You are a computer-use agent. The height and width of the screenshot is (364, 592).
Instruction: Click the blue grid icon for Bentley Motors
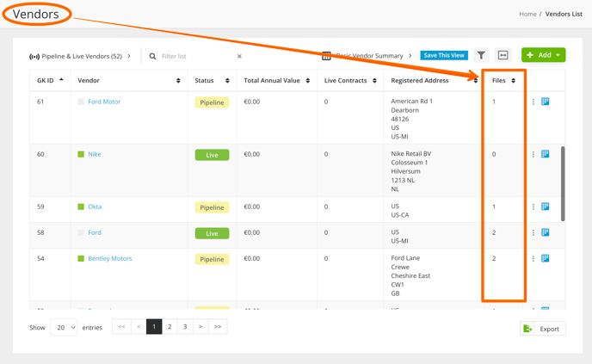tap(546, 258)
